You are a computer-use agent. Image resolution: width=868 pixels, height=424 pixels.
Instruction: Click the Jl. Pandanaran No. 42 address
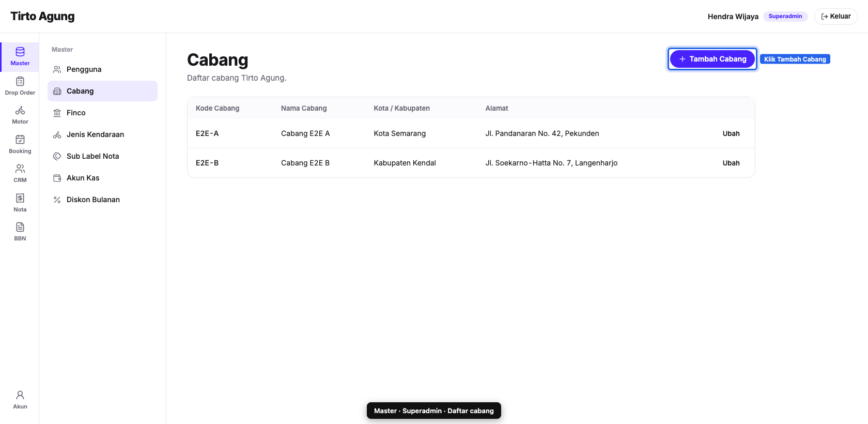point(542,133)
